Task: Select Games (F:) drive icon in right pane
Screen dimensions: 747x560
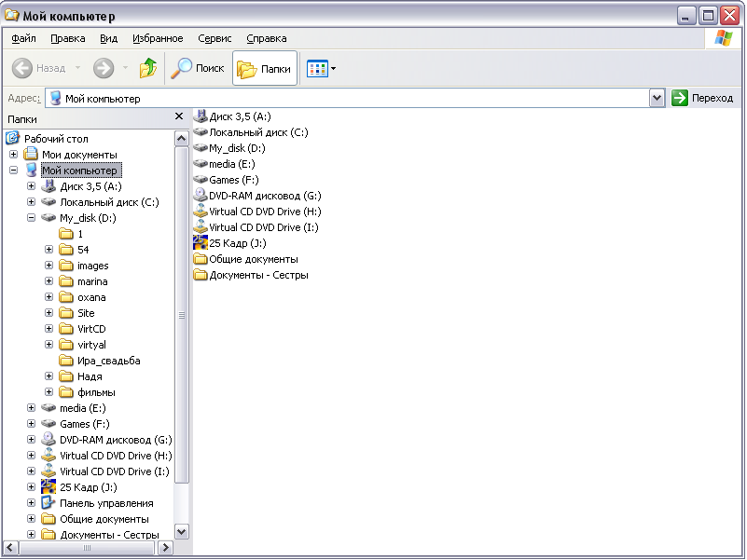Action: coord(201,180)
